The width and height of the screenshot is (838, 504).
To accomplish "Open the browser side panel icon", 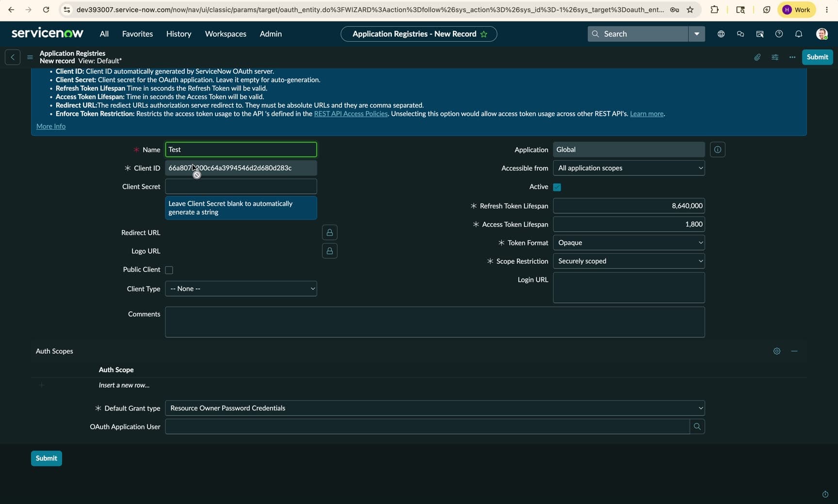I will [x=740, y=10].
